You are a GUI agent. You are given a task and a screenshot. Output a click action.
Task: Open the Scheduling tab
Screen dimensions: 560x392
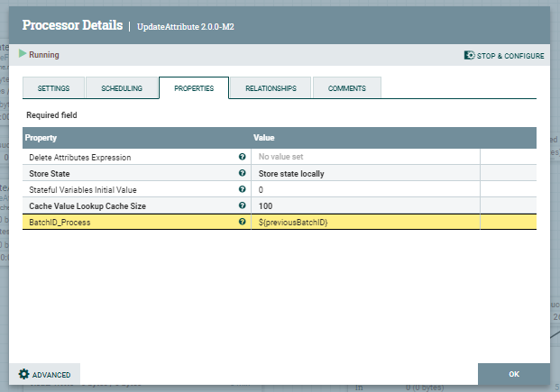[122, 87]
